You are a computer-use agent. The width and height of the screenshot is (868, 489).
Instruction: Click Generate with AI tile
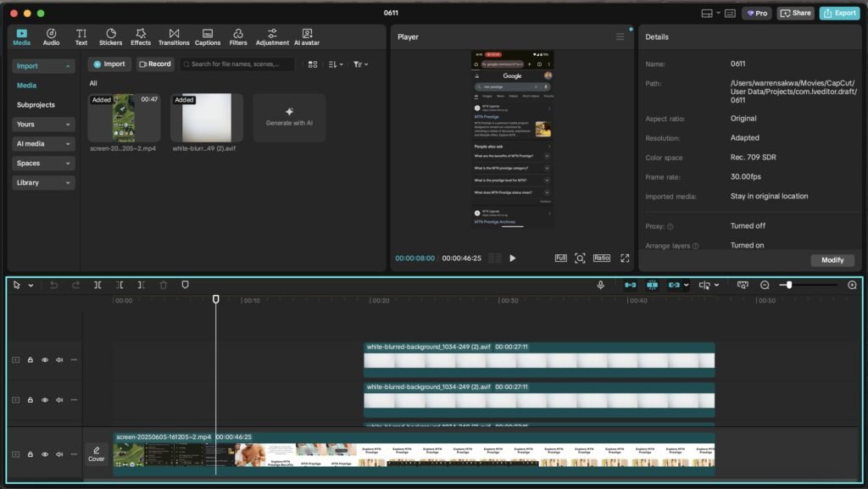289,118
